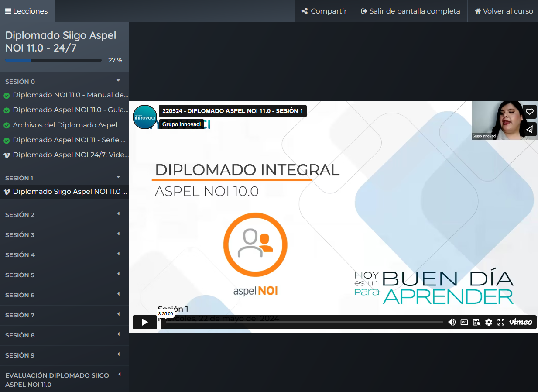The height and width of the screenshot is (392, 538).
Task: Mute the video volume icon
Action: coord(452,322)
